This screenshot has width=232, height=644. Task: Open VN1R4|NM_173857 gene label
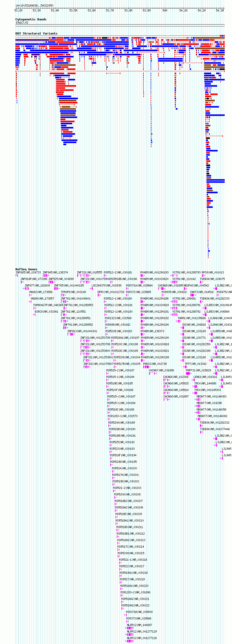click(42, 298)
